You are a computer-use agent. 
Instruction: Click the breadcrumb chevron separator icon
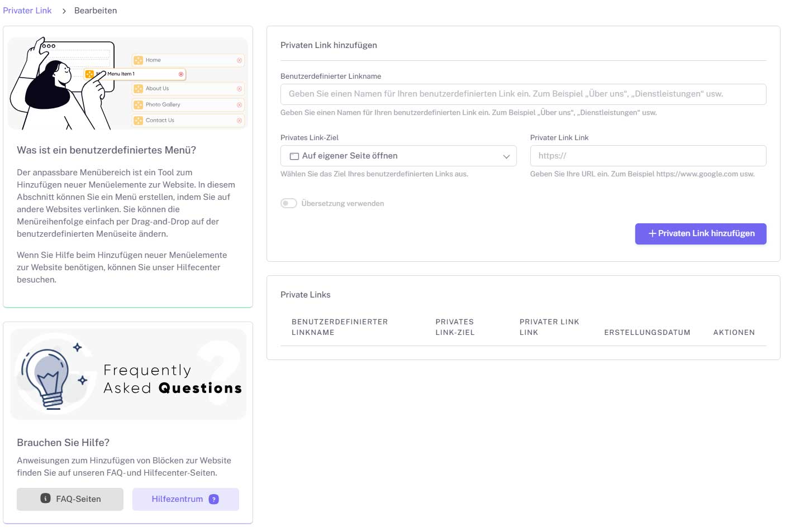[64, 11]
